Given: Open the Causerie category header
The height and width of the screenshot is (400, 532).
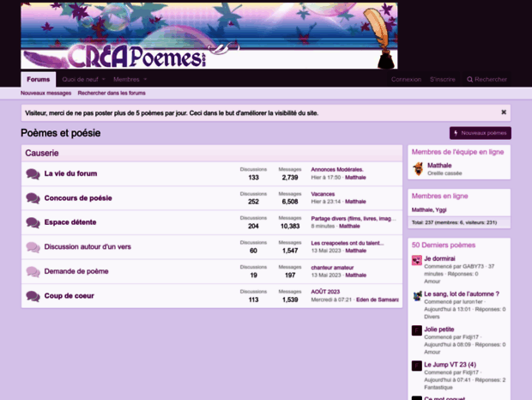Looking at the screenshot, I should pos(42,153).
